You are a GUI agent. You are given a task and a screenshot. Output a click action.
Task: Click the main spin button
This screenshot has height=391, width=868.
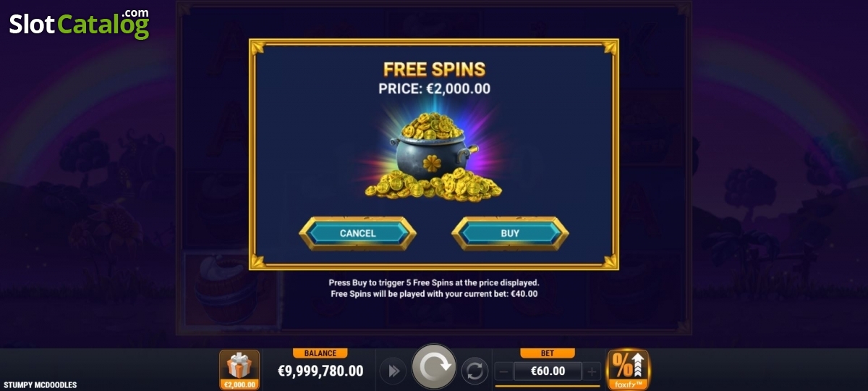pyautogui.click(x=434, y=368)
